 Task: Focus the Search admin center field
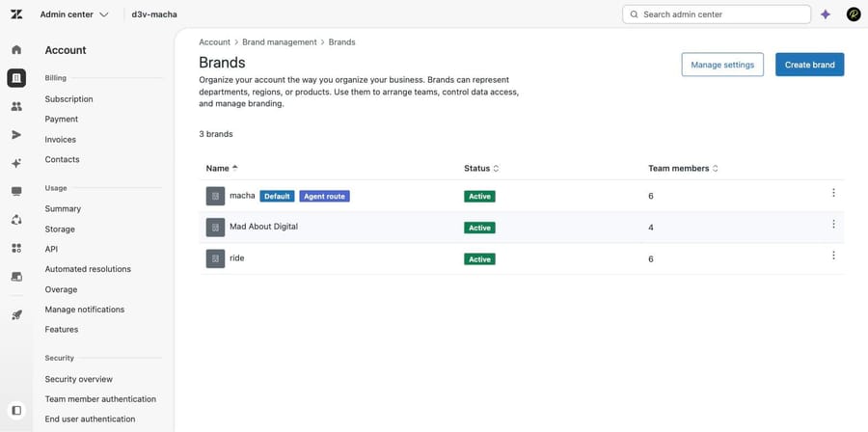[x=717, y=14]
